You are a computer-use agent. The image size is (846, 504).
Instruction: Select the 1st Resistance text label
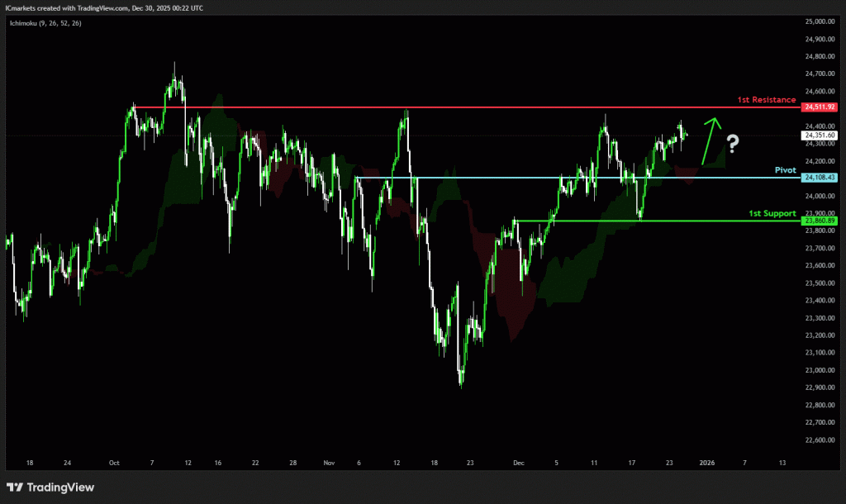[766, 99]
